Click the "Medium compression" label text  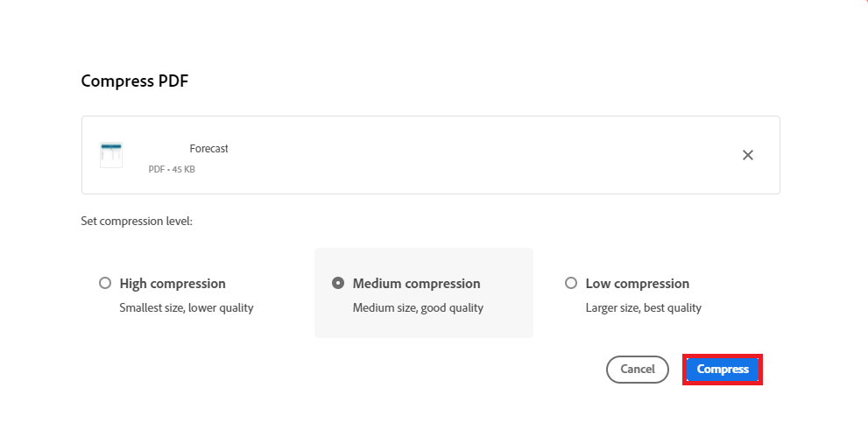[x=416, y=284]
